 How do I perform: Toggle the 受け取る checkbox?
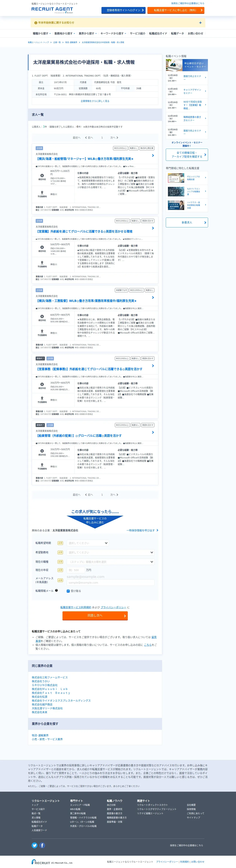coord(68,591)
